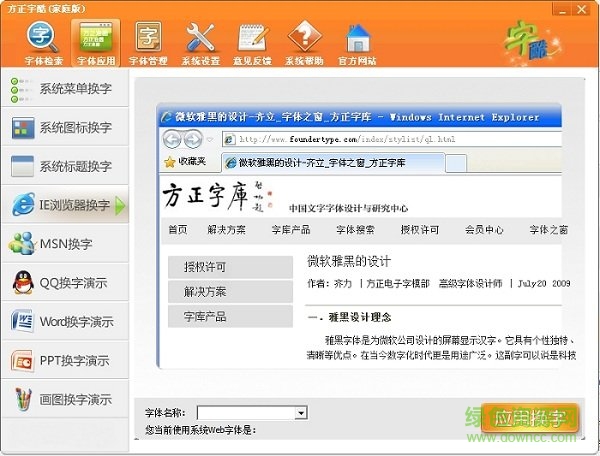This screenshot has width=600, height=456.
Task: Click the 字酷 logo at top right
Action: pyautogui.click(x=531, y=41)
